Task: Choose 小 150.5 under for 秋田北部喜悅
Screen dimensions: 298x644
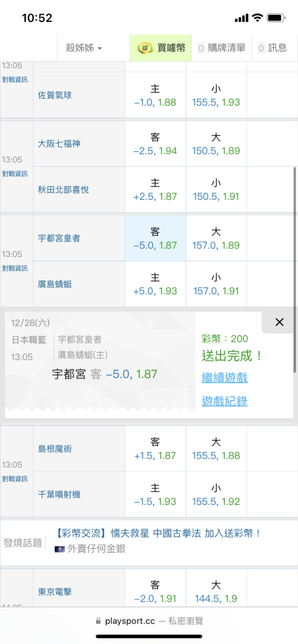Action: pyautogui.click(x=216, y=190)
